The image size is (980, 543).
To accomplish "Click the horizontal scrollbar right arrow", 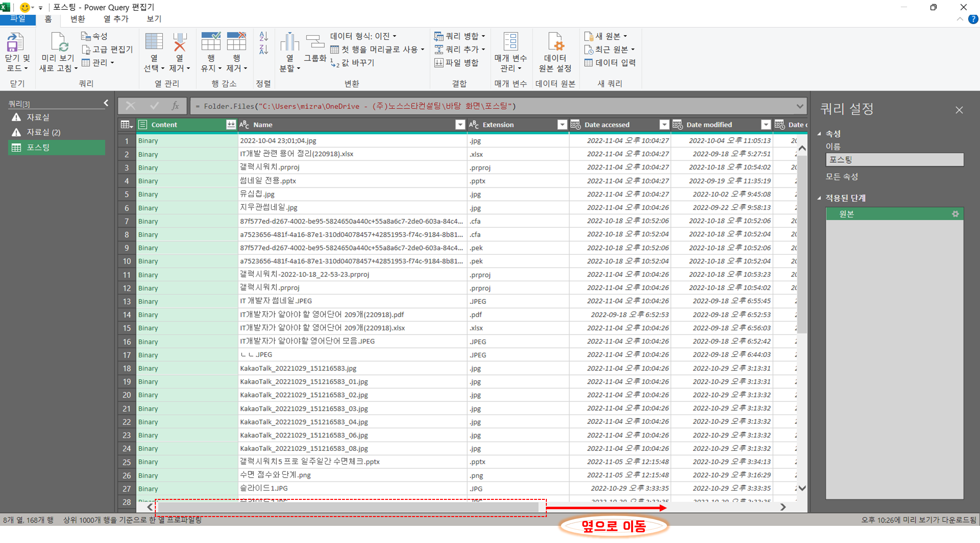I will 783,507.
